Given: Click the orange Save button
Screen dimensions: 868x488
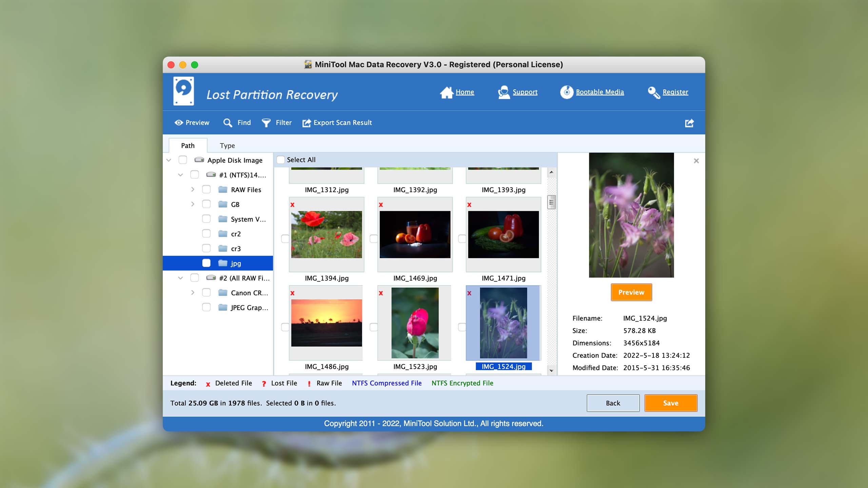Looking at the screenshot, I should (671, 403).
